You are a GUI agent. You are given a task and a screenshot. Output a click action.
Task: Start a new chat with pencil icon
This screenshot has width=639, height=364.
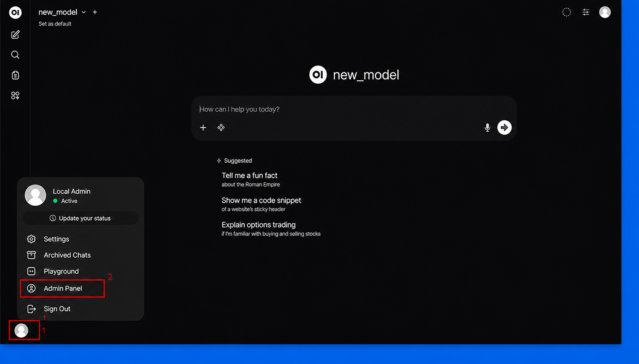15,35
